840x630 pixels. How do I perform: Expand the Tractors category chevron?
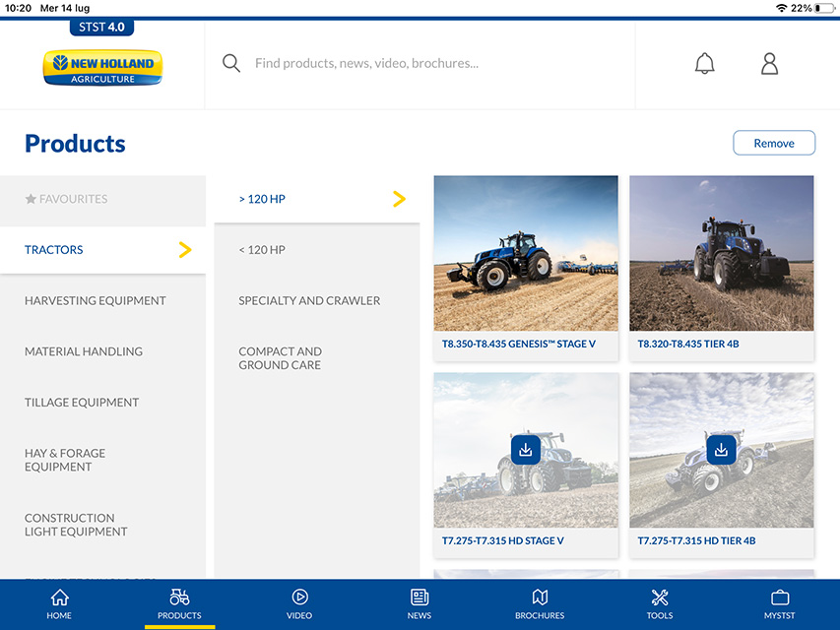click(185, 250)
